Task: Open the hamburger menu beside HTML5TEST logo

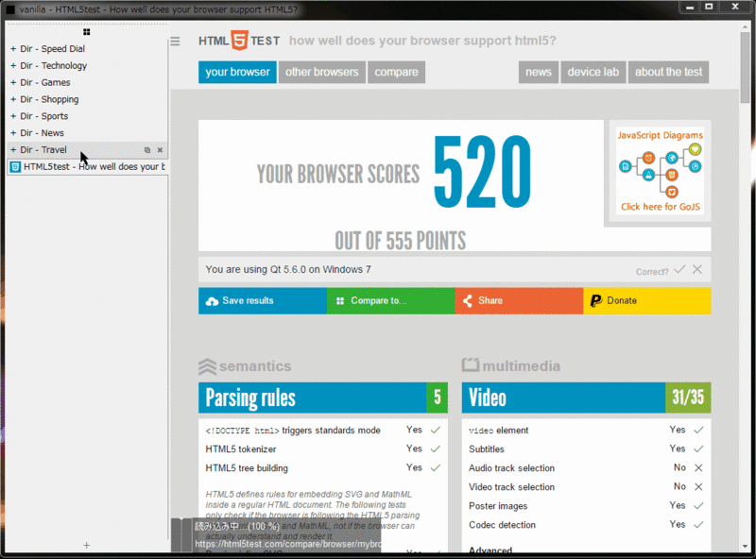Action: (175, 42)
